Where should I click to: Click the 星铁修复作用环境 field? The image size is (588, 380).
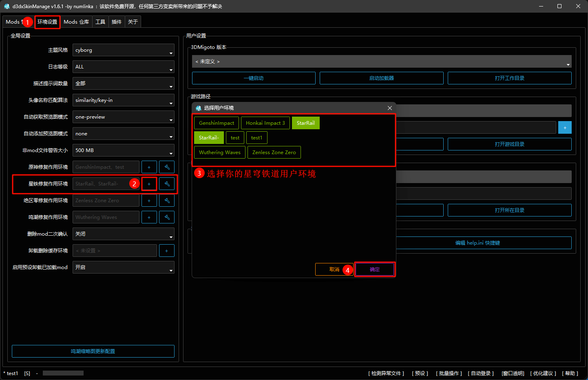pos(106,184)
